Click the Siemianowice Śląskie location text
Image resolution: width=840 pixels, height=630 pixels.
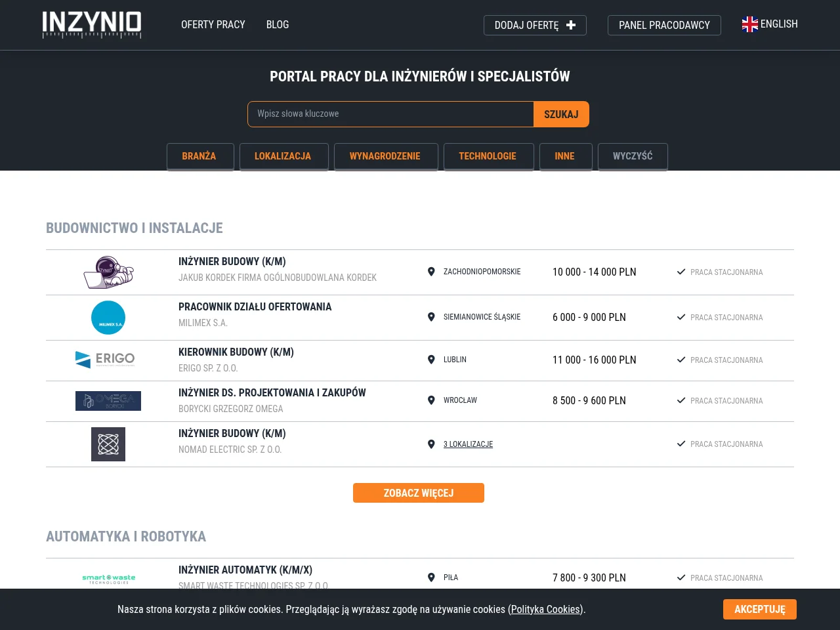click(482, 317)
